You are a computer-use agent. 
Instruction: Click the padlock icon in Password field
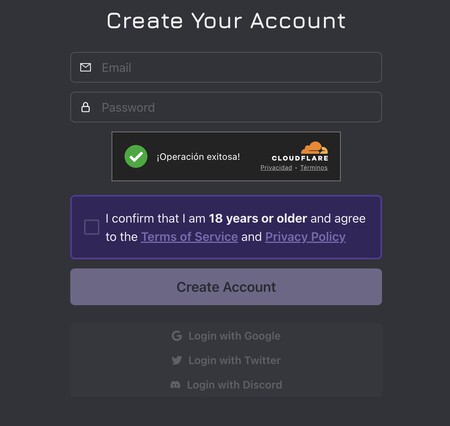(x=86, y=107)
